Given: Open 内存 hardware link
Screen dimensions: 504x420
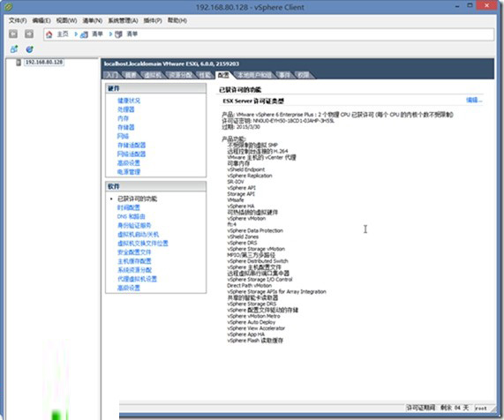Looking at the screenshot, I should (x=123, y=118).
